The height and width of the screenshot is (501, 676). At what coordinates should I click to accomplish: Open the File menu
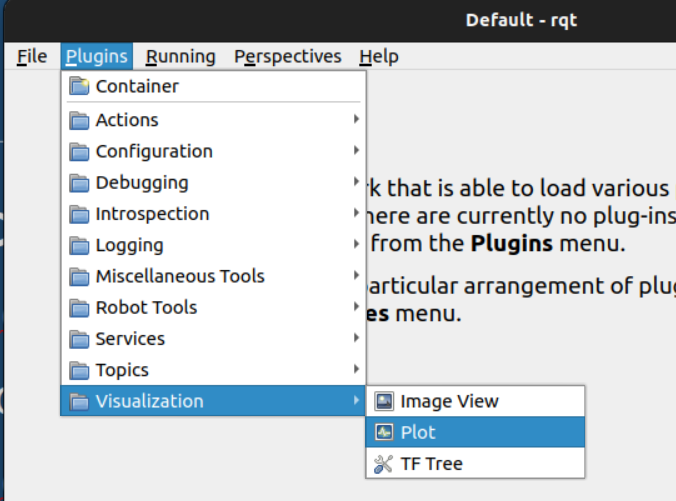32,56
